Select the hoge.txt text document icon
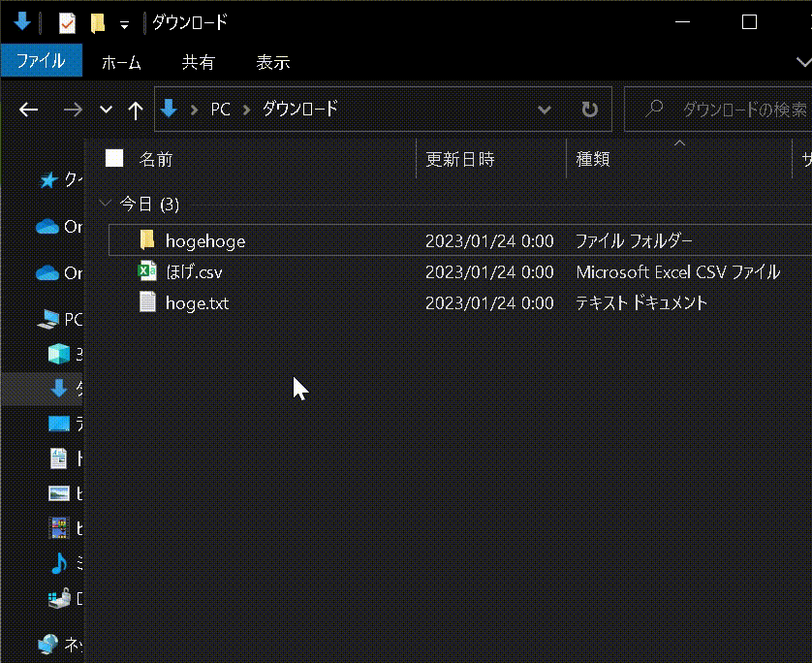This screenshot has height=663, width=812. coord(148,302)
